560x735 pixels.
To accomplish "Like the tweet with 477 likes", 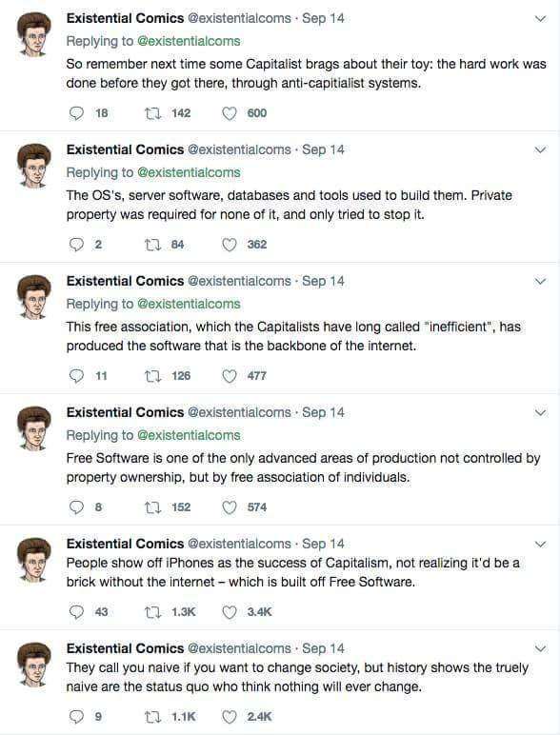I will click(229, 375).
